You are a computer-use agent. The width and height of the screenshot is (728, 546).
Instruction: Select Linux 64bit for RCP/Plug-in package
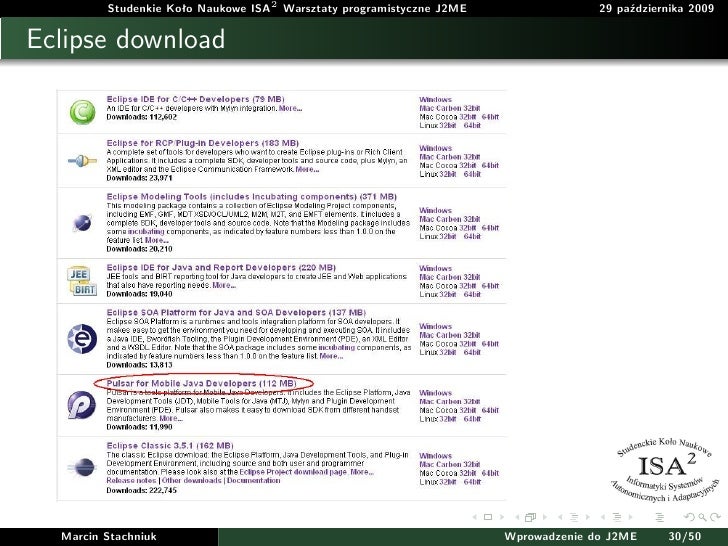[x=472, y=174]
